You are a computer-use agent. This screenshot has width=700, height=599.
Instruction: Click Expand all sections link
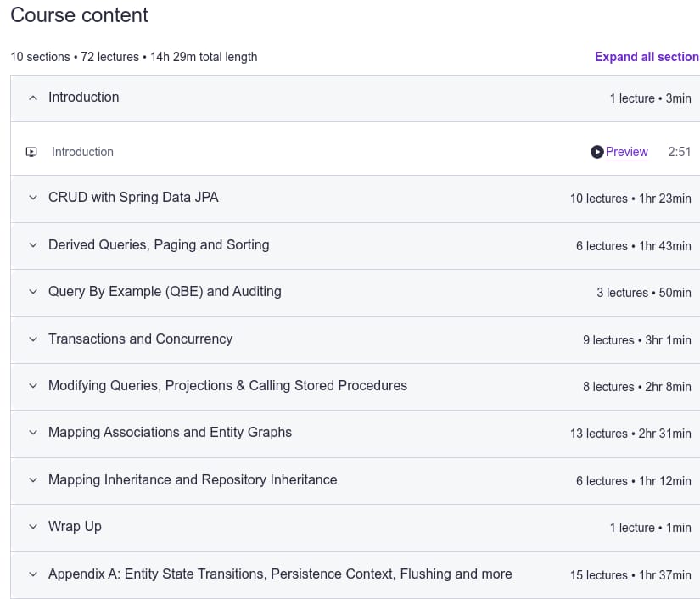[647, 57]
